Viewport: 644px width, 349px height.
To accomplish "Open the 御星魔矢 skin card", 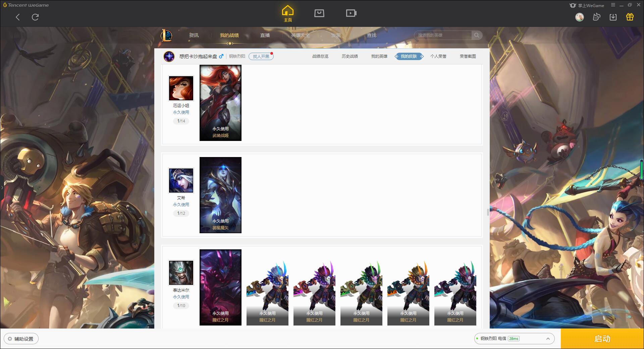I will click(220, 195).
